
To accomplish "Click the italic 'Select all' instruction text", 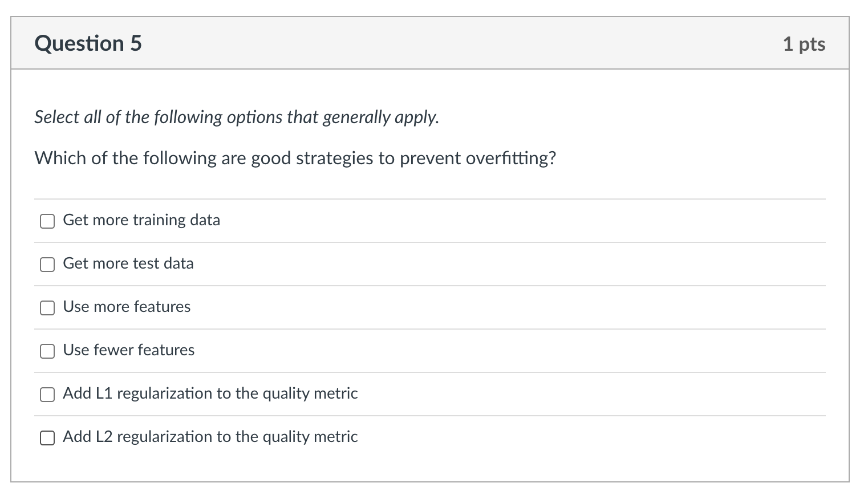I will 236,117.
